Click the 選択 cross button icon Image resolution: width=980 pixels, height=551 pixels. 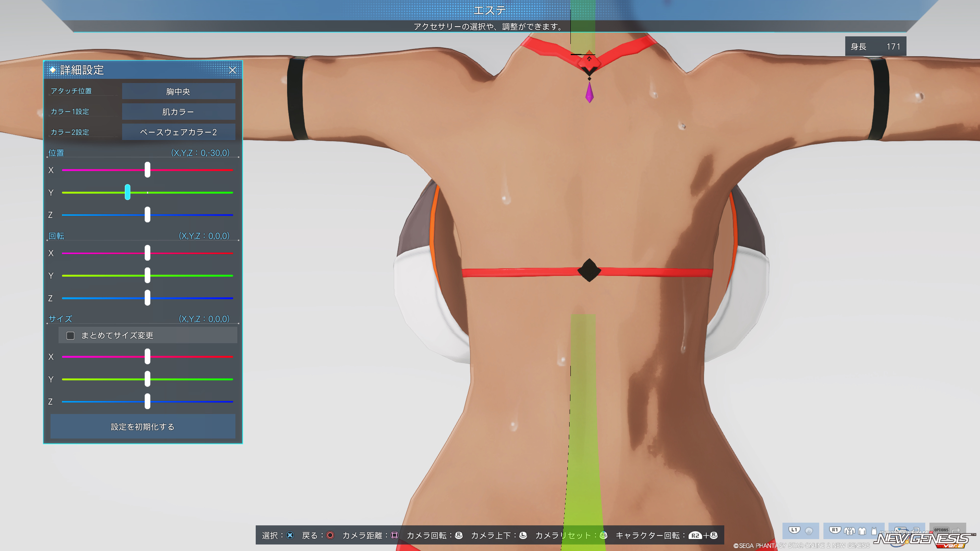point(290,535)
